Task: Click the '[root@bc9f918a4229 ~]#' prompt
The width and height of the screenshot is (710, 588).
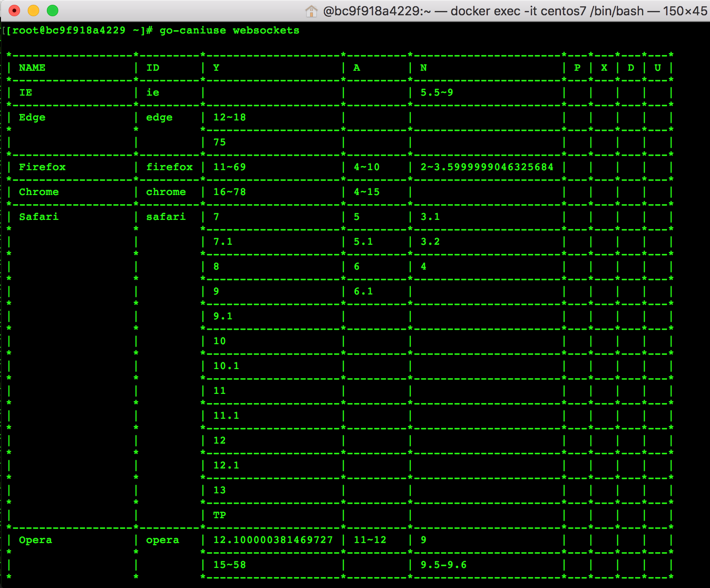Action: [x=79, y=30]
